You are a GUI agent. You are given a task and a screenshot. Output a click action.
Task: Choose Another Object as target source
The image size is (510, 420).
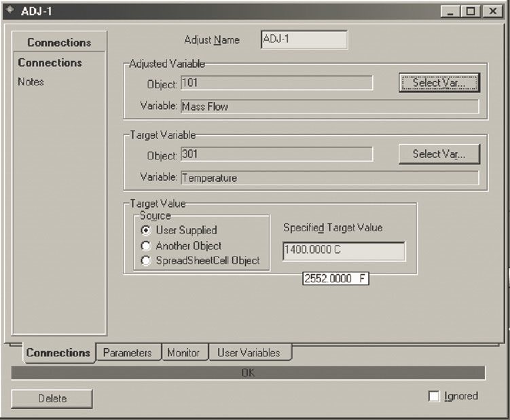click(x=146, y=246)
